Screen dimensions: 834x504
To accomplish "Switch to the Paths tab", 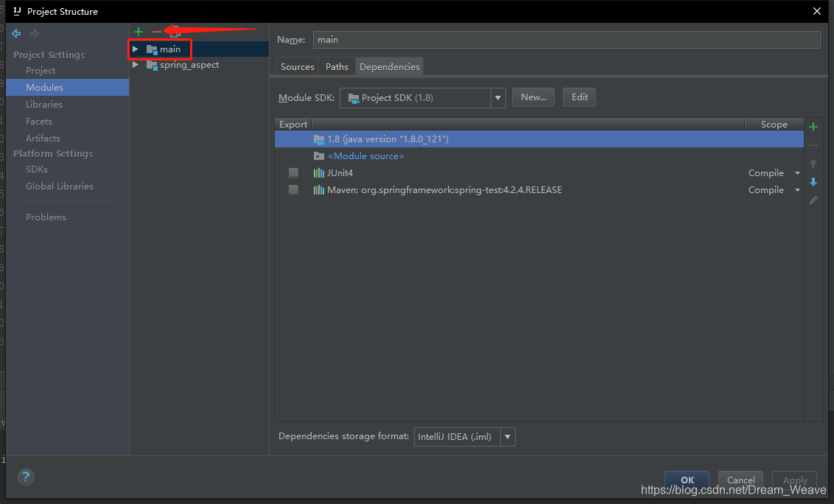I will point(337,66).
